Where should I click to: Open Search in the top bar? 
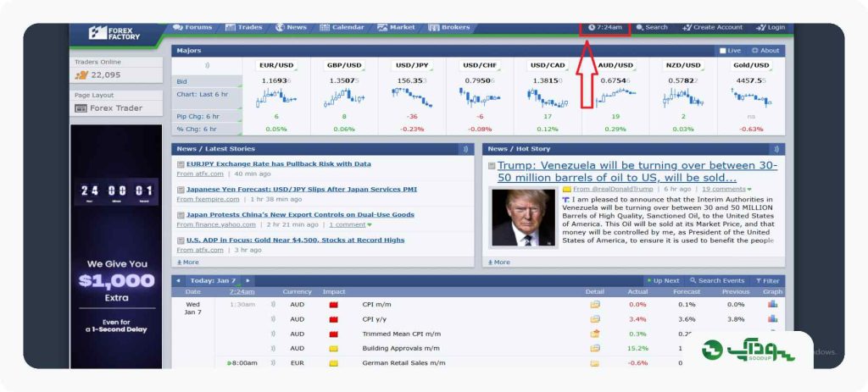(x=652, y=27)
